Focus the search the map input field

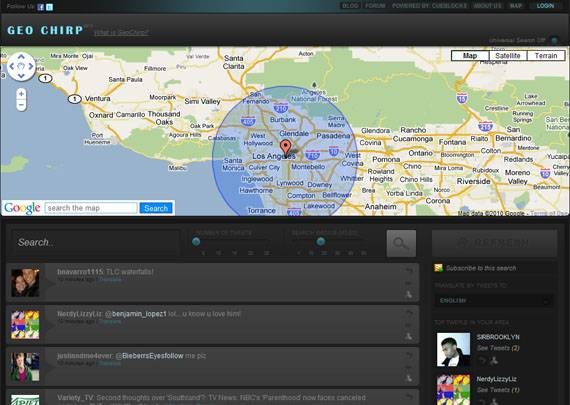pyautogui.click(x=91, y=208)
